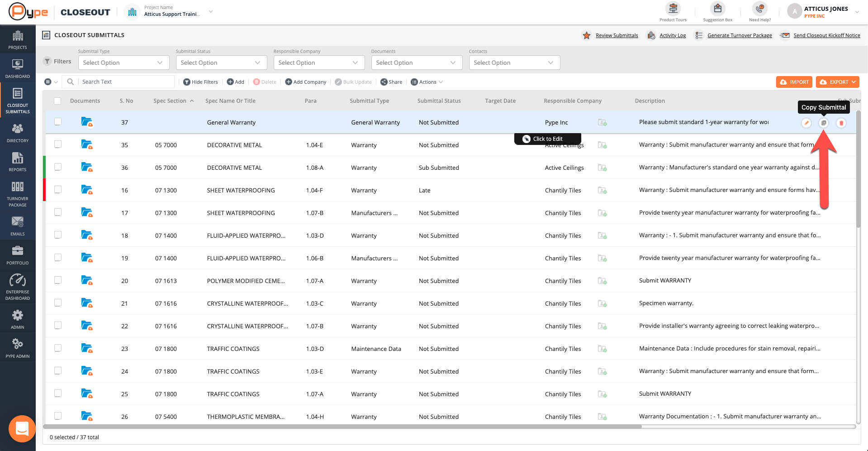The width and height of the screenshot is (868, 451).
Task: Go to Projects in the sidebar
Action: click(x=18, y=39)
